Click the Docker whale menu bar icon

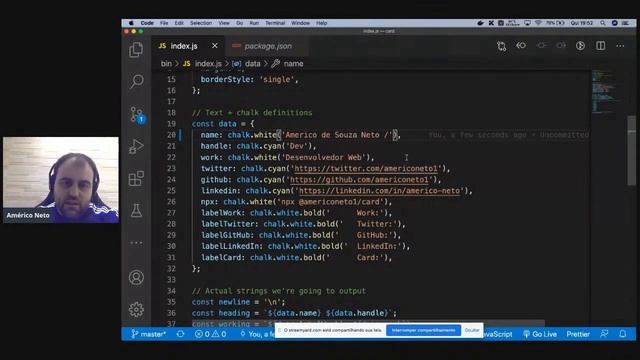coord(480,23)
